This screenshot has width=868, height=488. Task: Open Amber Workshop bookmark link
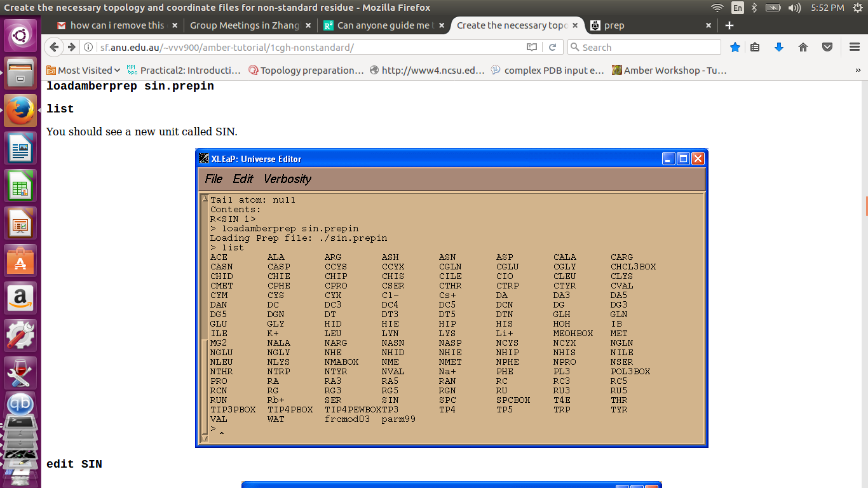point(668,70)
